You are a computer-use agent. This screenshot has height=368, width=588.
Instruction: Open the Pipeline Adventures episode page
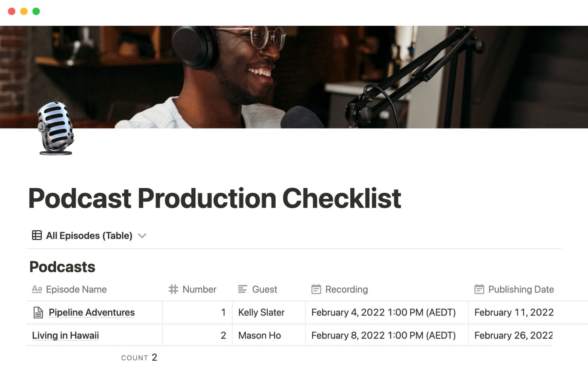coord(92,312)
